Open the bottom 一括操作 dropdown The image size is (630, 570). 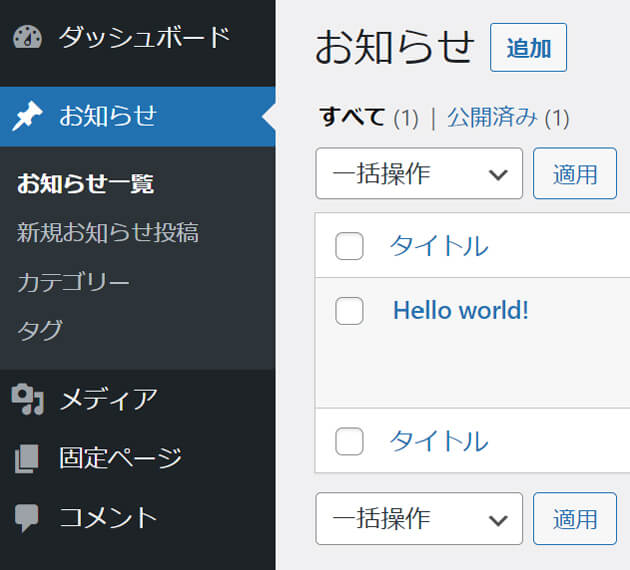(419, 519)
